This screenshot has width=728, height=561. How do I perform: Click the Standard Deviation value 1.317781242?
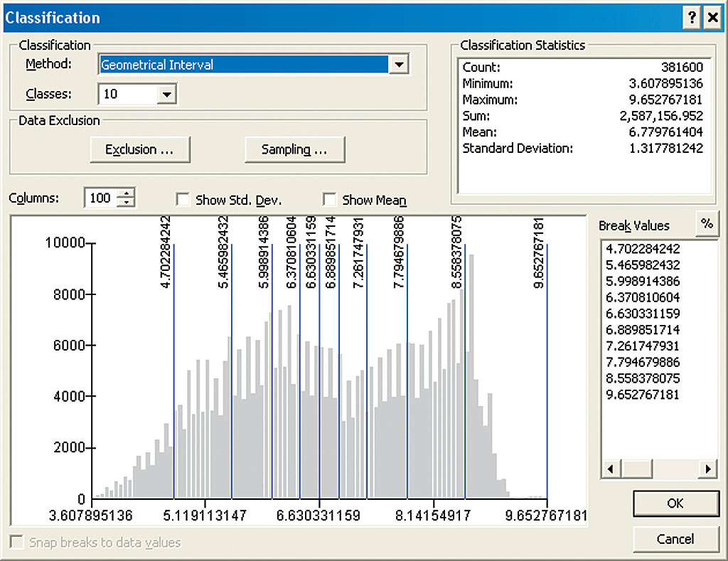coord(665,148)
